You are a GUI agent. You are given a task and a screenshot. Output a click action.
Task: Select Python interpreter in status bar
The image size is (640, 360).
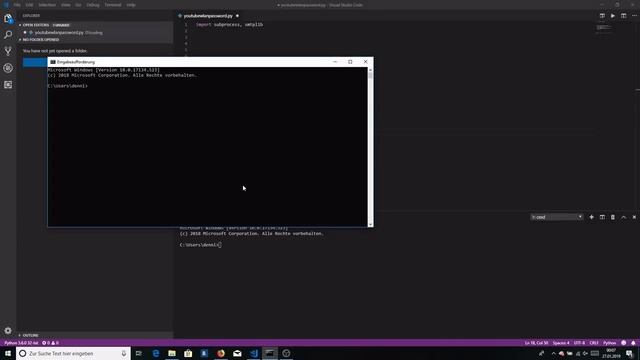click(x=21, y=343)
